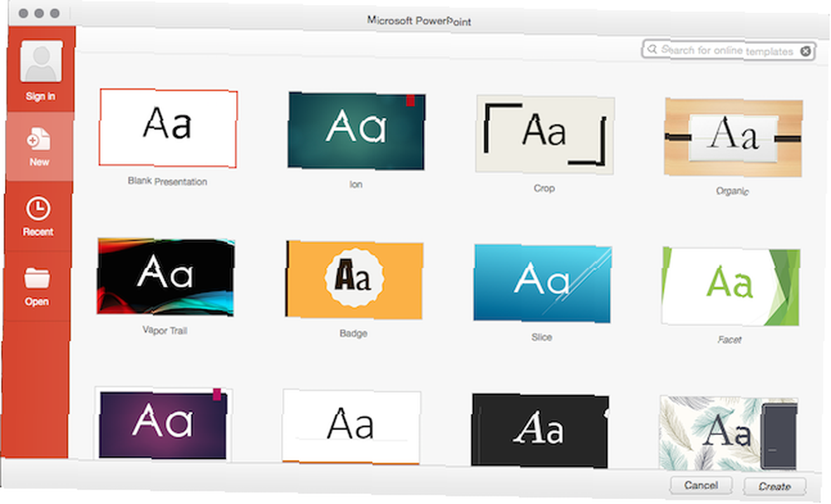The image size is (831, 504).
Task: Open the New presentation section icon
Action: pyautogui.click(x=39, y=139)
